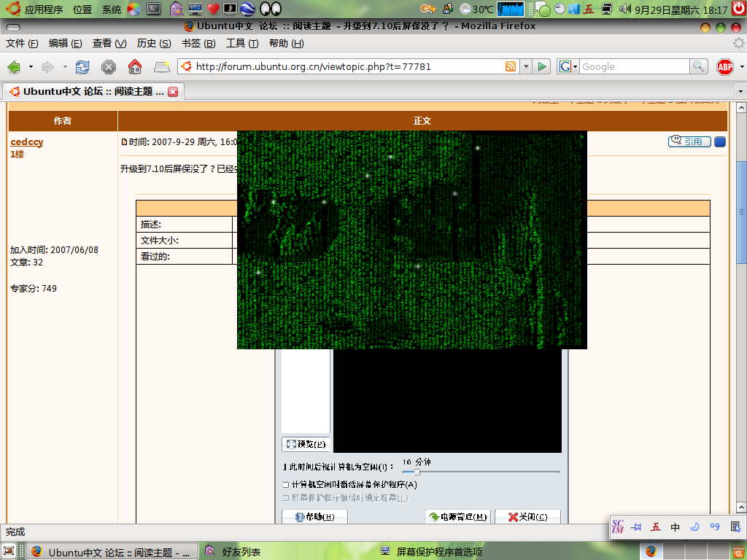747x560 pixels.
Task: Open the 书签 (Bookmarks) menu
Action: point(198,43)
